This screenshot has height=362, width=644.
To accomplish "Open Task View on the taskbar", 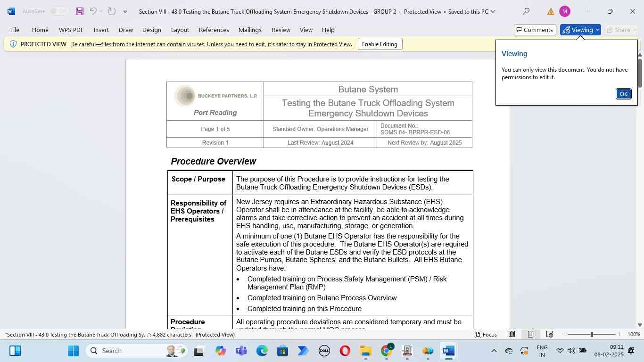I will pos(198,351).
